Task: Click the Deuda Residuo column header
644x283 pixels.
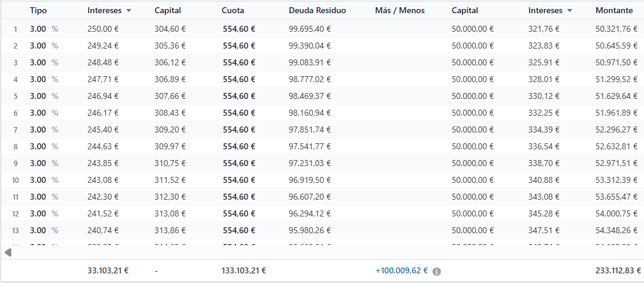Action: tap(318, 11)
